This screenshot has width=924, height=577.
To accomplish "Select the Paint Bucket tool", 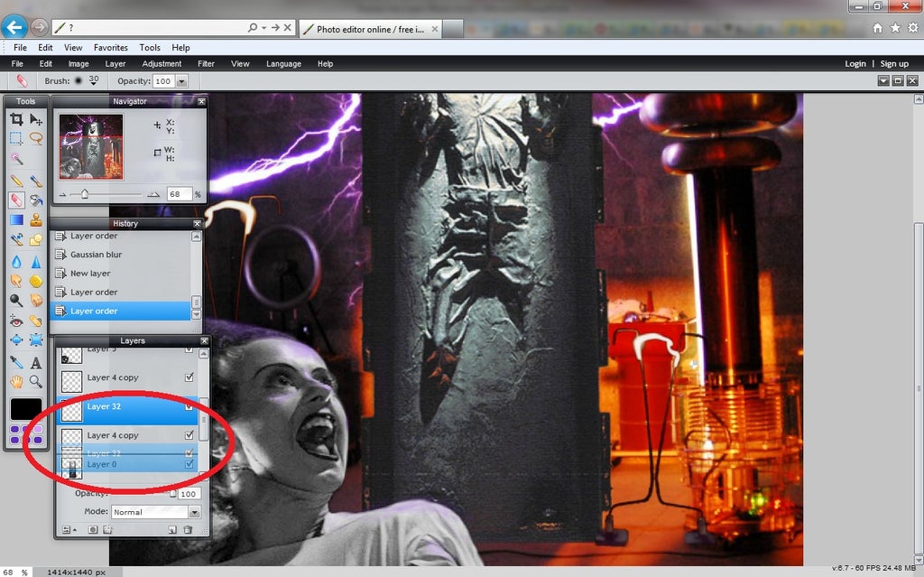I will coord(36,200).
